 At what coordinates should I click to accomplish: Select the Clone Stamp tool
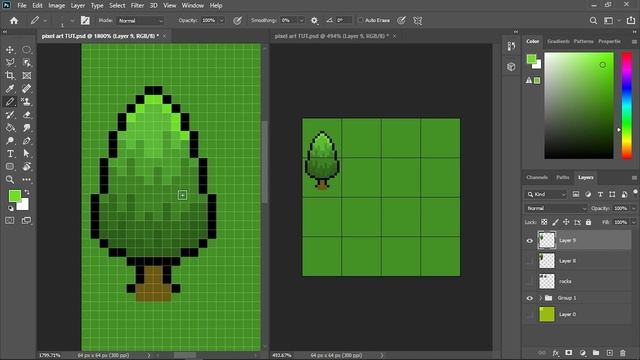click(27, 102)
